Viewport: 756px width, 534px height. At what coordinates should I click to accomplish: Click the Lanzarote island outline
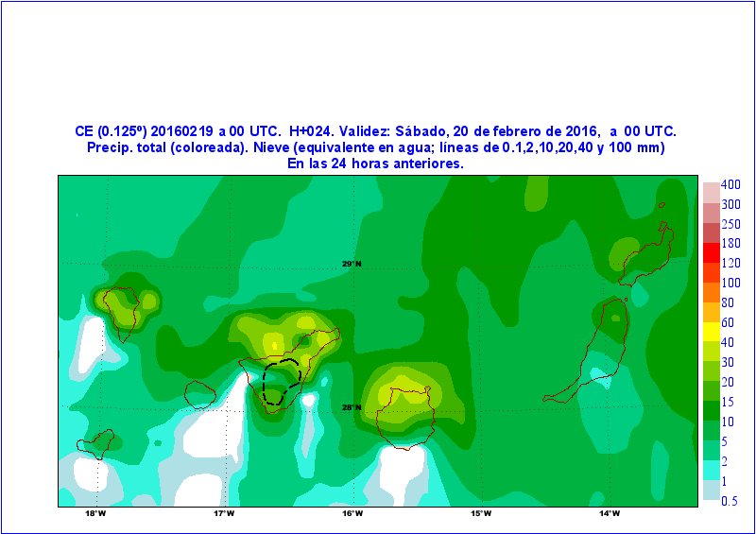tap(646, 254)
